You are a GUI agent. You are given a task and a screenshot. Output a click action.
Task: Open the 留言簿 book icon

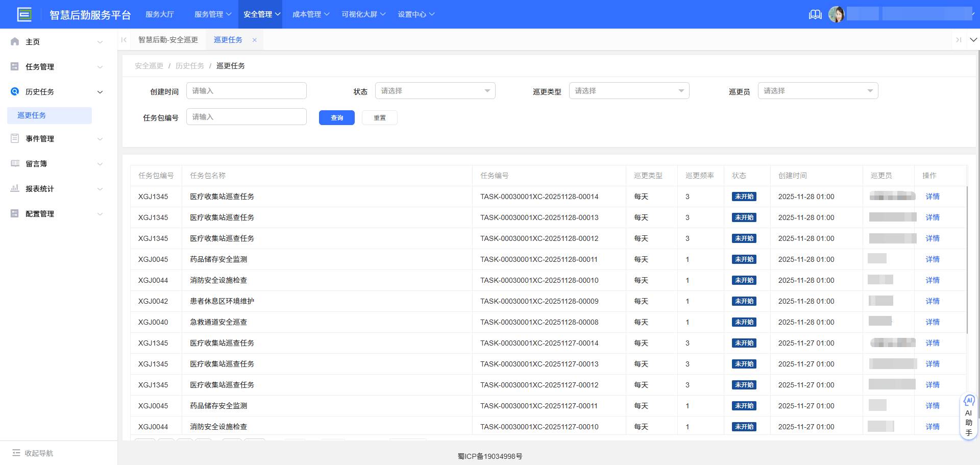[x=14, y=163]
